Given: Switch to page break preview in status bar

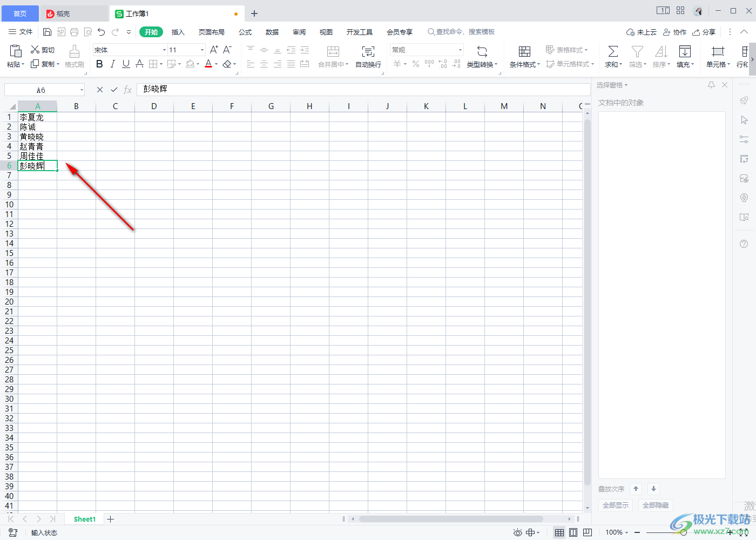Looking at the screenshot, I should (x=588, y=532).
